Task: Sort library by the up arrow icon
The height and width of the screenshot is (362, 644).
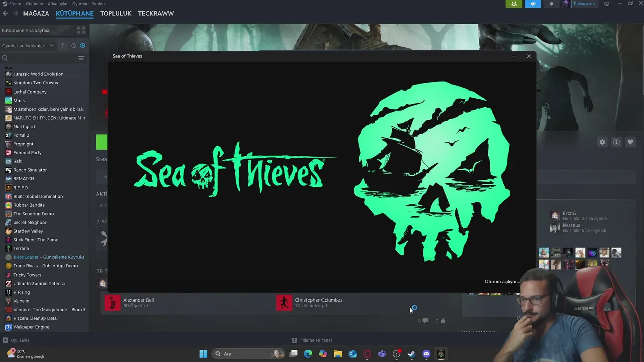Action: (63, 46)
